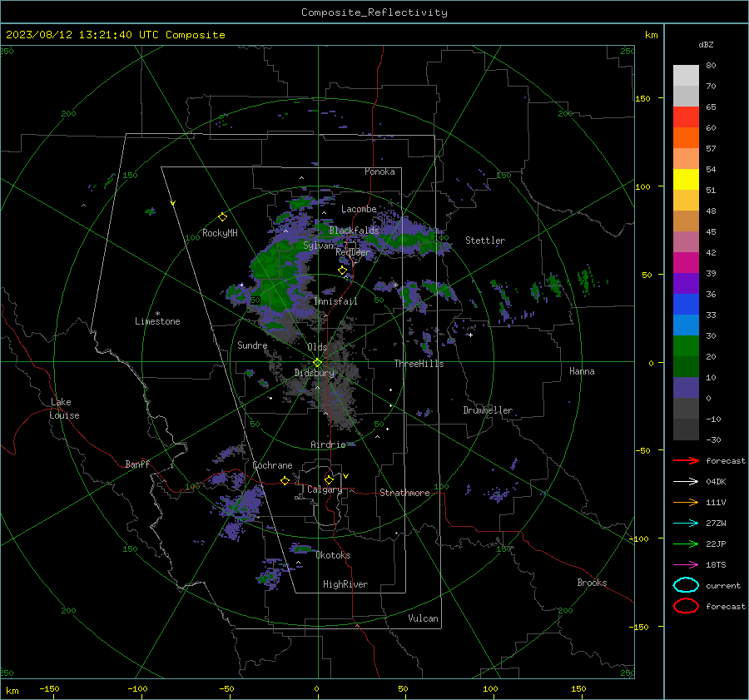Screen dimensions: 749x700
Task: Click the Brooks town label
Action: tap(592, 583)
